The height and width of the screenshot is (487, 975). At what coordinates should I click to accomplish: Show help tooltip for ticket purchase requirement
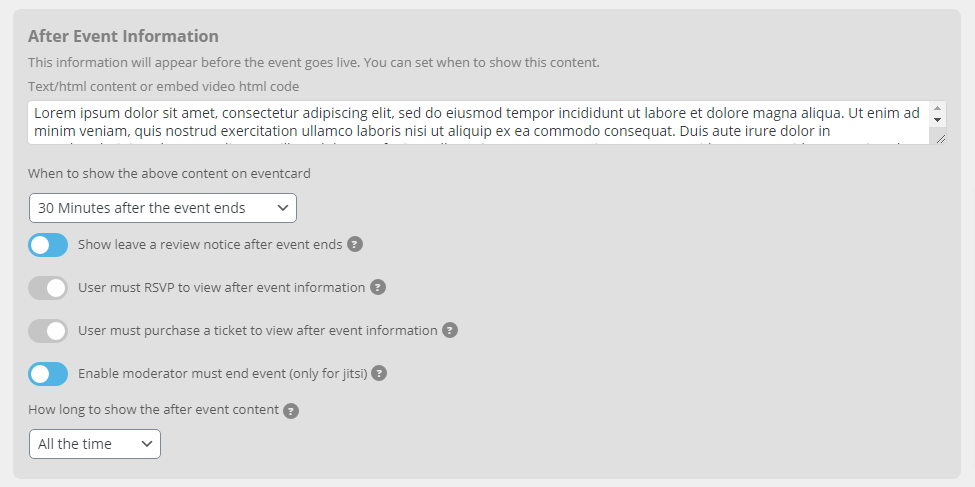click(x=450, y=330)
